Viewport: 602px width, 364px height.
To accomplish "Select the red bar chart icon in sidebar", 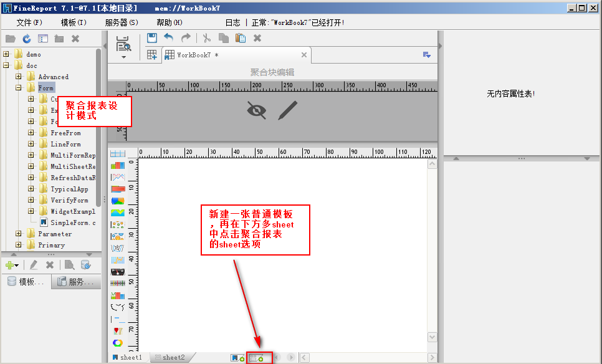I will [118, 189].
